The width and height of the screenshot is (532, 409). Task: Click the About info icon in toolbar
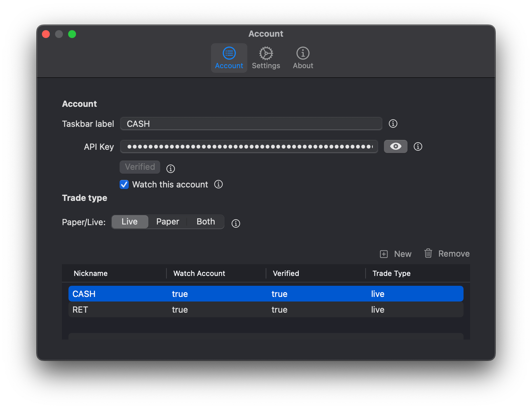coord(302,53)
